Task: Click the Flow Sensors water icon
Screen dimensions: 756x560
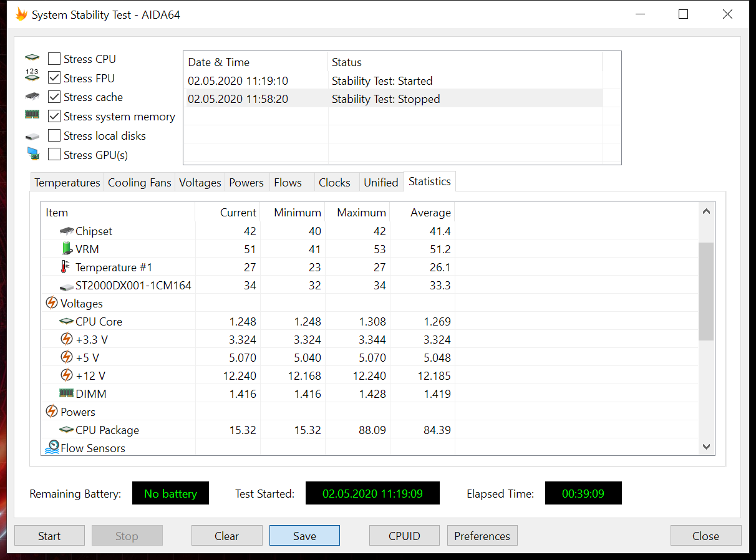Action: coord(52,448)
